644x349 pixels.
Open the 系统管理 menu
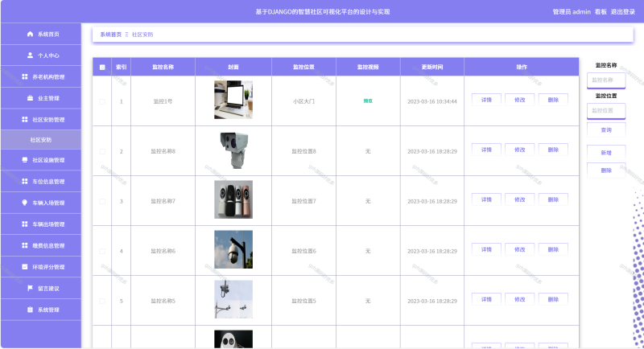click(41, 310)
